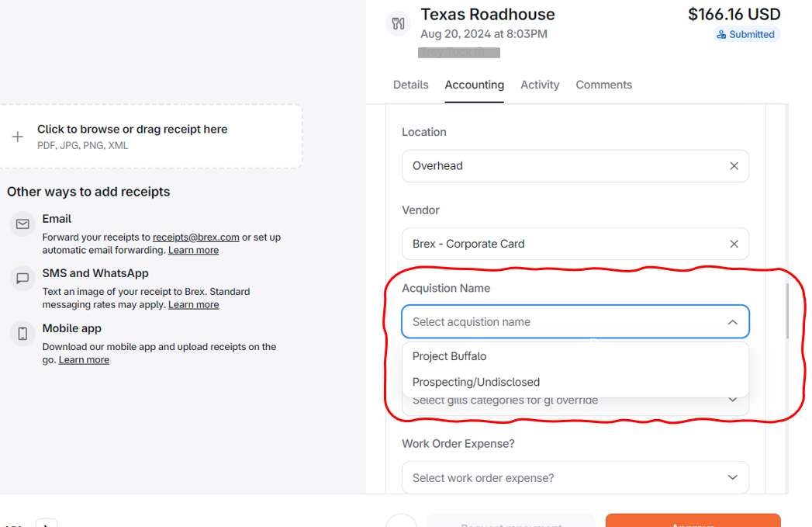Click the Texas Roadhouse merchant name

click(487, 15)
